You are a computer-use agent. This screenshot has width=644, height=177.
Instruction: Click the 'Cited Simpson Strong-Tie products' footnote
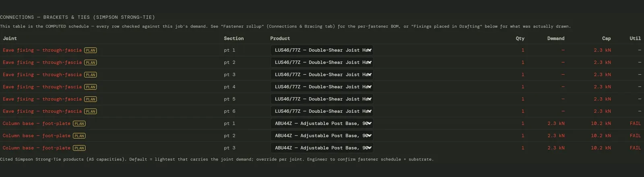coord(217,159)
